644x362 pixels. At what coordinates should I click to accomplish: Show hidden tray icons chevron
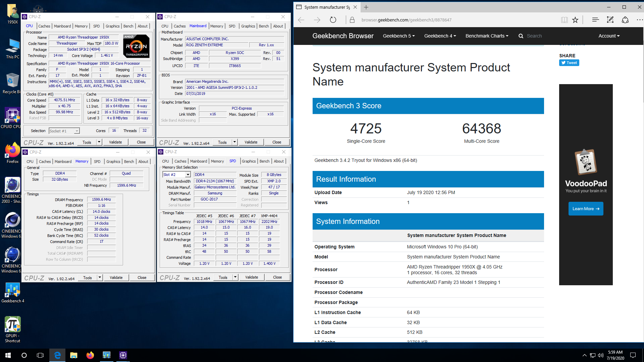(584, 355)
